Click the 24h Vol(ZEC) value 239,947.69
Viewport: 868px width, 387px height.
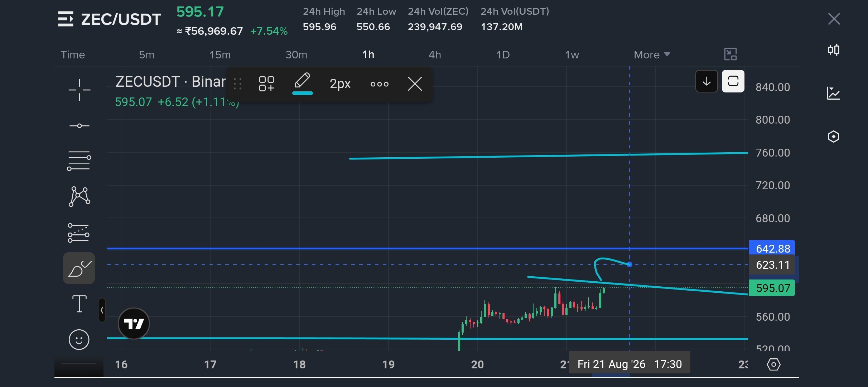tap(435, 27)
